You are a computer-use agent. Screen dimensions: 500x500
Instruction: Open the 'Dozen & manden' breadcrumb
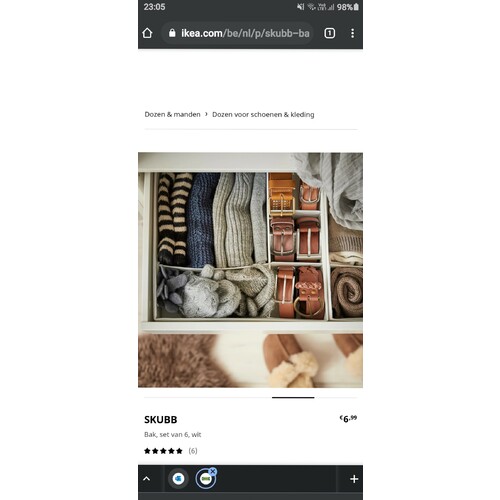(172, 114)
